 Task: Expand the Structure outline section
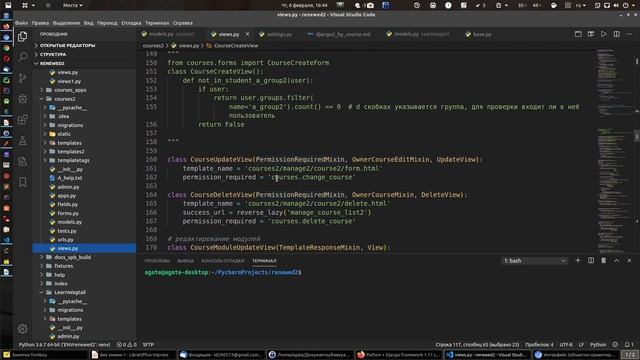tap(53, 54)
